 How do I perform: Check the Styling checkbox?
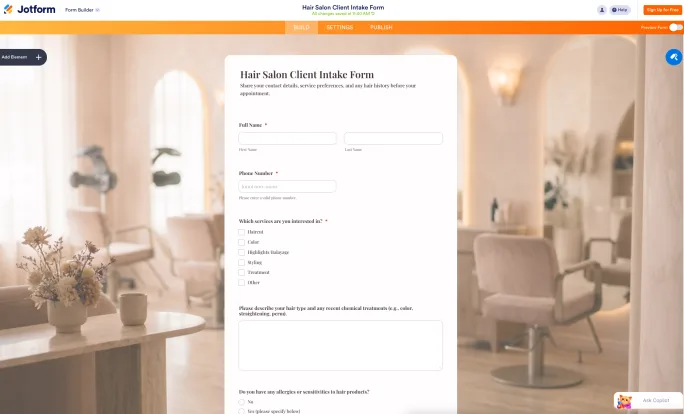coord(241,262)
